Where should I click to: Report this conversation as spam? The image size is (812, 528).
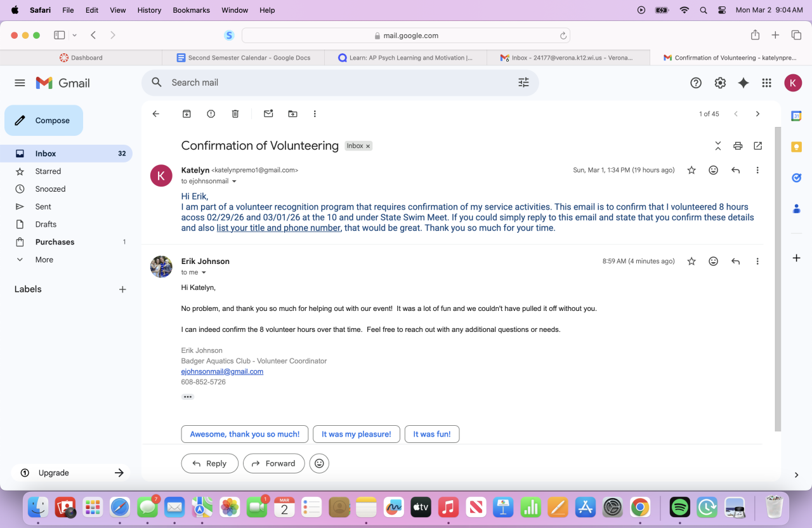(211, 114)
